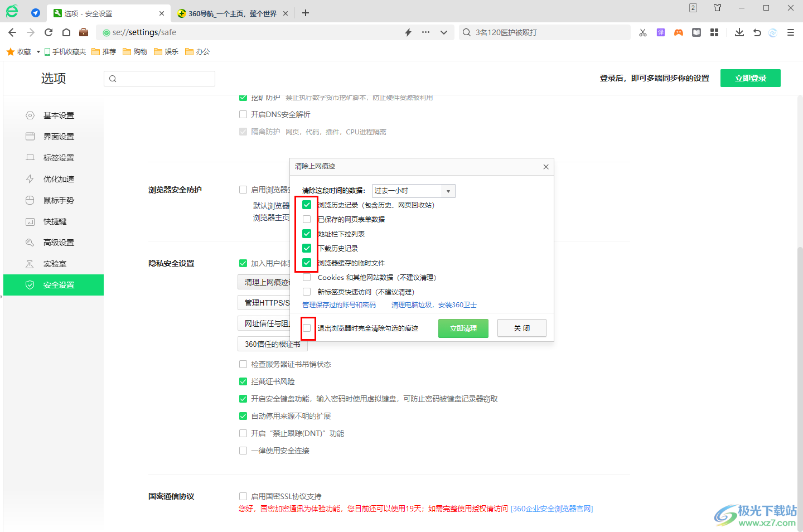803x532 pixels.
Task: Open the toolbox briefcase icon
Action: point(84,32)
